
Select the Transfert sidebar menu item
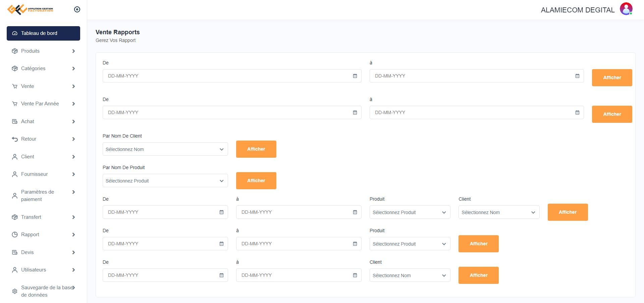31,217
